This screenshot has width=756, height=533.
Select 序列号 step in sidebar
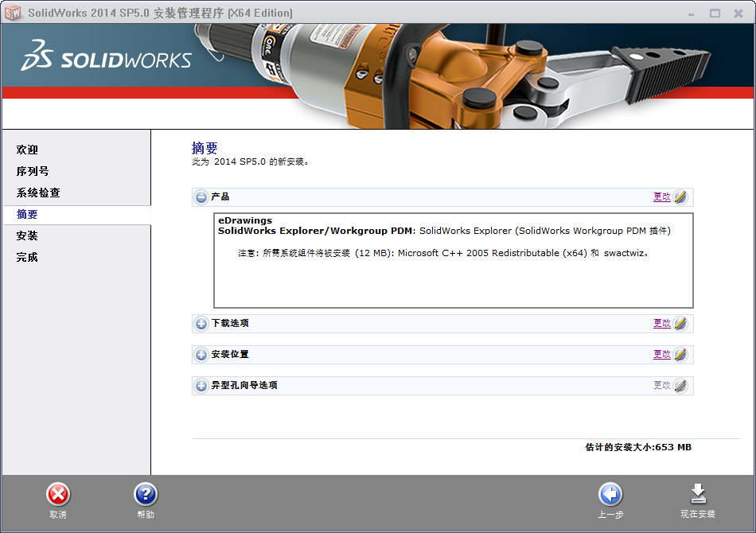coord(33,172)
